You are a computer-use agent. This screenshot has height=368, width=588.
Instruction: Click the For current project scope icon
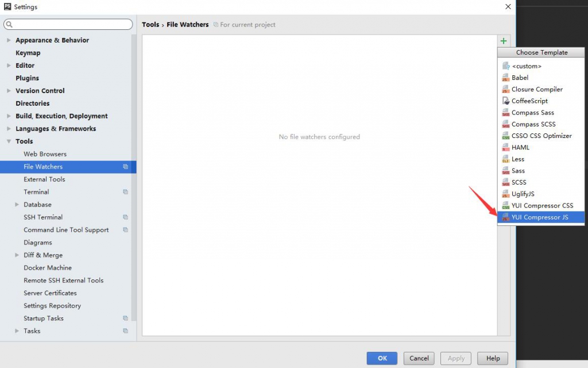tap(216, 25)
